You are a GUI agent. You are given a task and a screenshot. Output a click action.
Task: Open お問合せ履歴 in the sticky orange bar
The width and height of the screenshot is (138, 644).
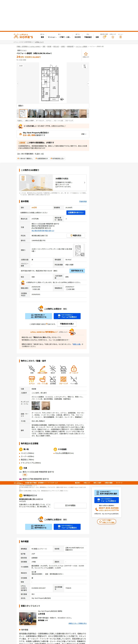(109, 483)
